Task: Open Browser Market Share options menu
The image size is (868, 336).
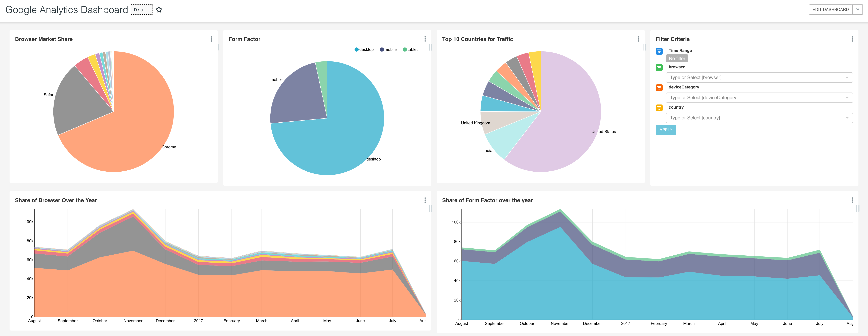Action: [x=211, y=39]
